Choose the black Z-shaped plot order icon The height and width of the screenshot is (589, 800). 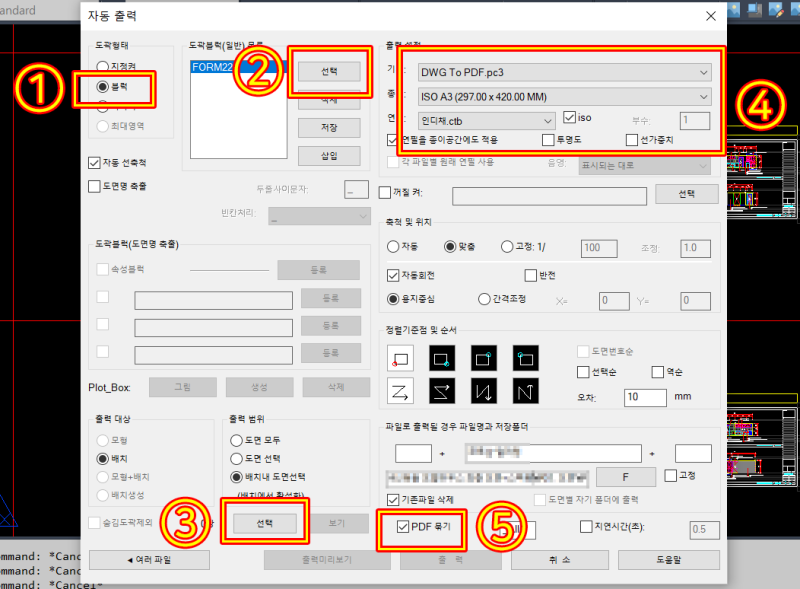[443, 390]
